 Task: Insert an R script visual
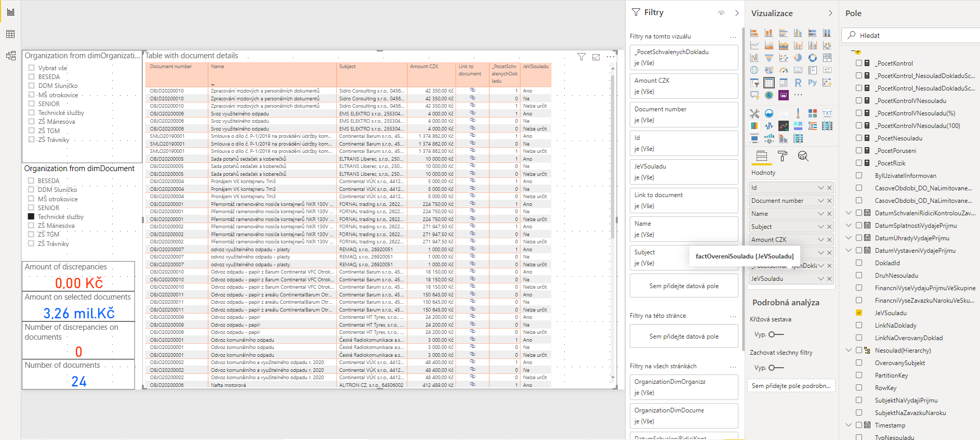click(x=798, y=83)
